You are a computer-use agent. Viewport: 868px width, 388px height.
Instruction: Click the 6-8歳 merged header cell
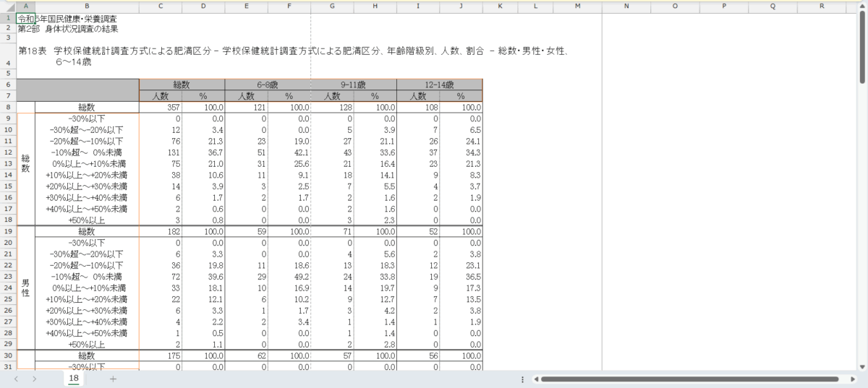[268, 85]
